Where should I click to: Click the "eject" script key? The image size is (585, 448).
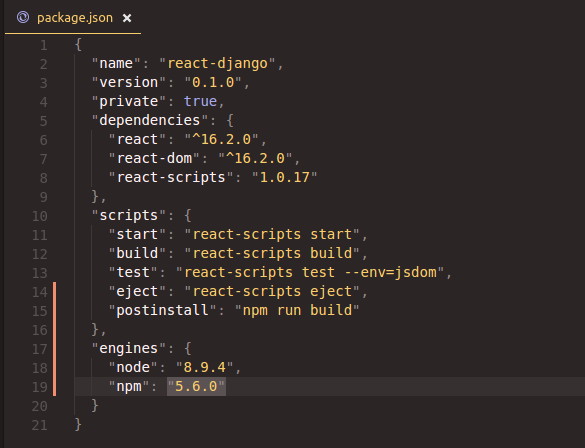point(137,292)
